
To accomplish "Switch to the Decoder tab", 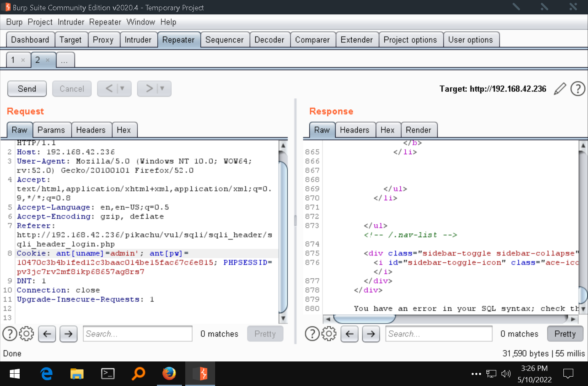I will click(x=269, y=40).
